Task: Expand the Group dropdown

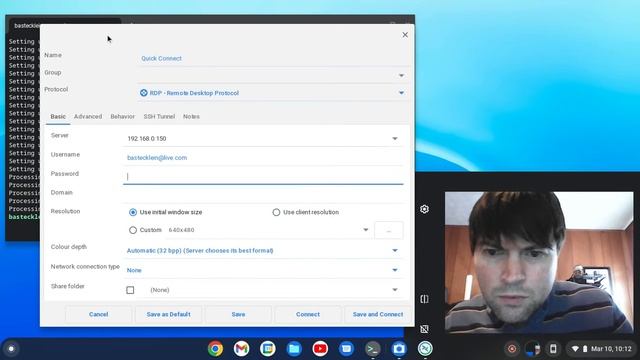Action: (401, 76)
